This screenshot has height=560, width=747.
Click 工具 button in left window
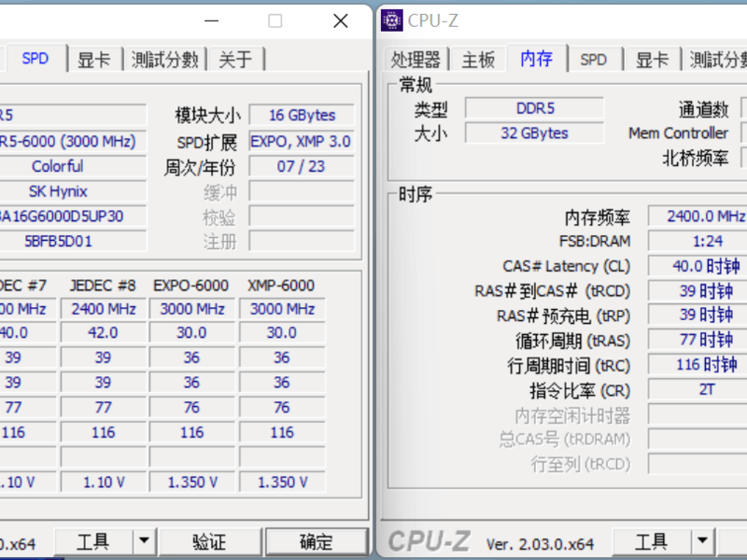coord(93,541)
